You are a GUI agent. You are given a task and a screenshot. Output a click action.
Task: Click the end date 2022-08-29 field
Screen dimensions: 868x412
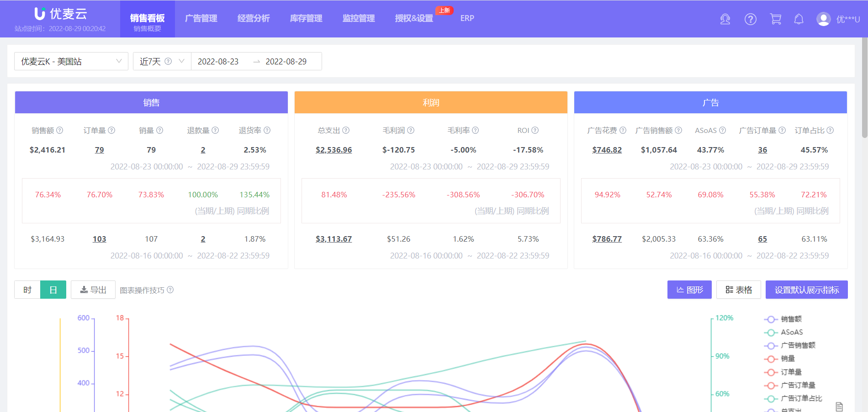coord(286,61)
